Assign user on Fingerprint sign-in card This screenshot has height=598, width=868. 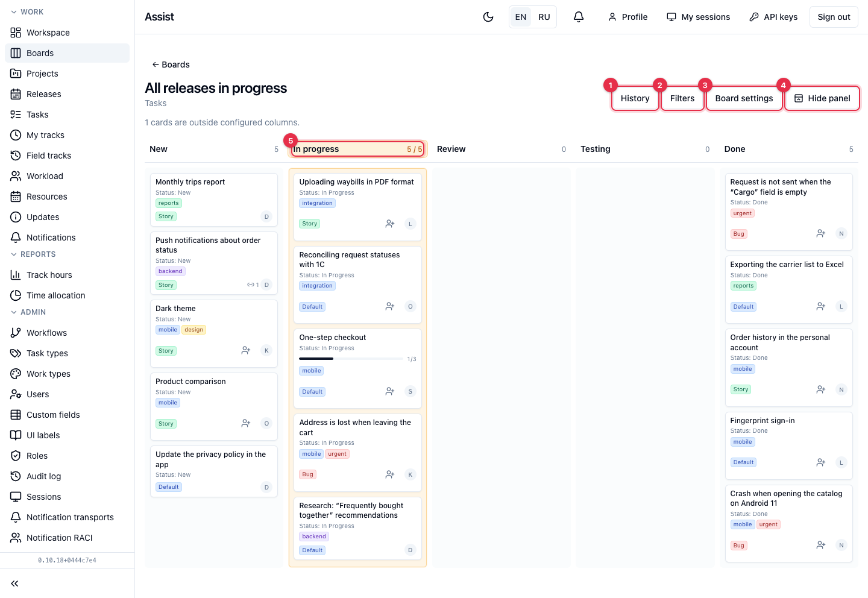click(x=821, y=462)
